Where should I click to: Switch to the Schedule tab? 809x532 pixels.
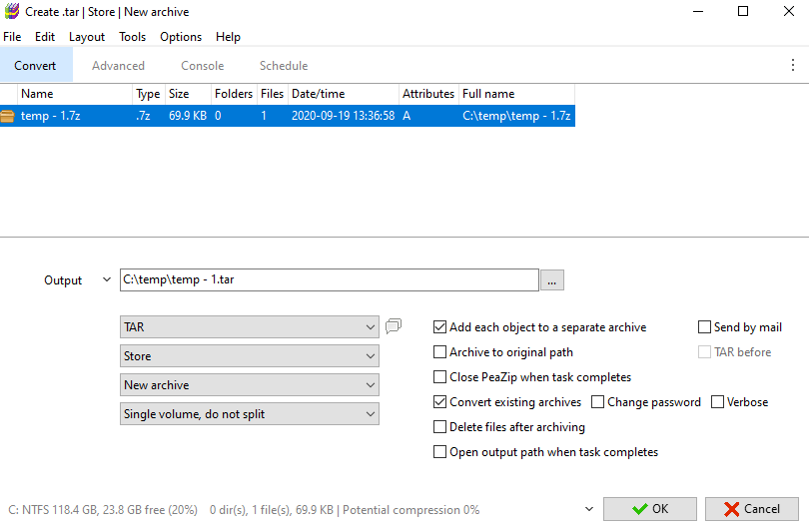(284, 66)
